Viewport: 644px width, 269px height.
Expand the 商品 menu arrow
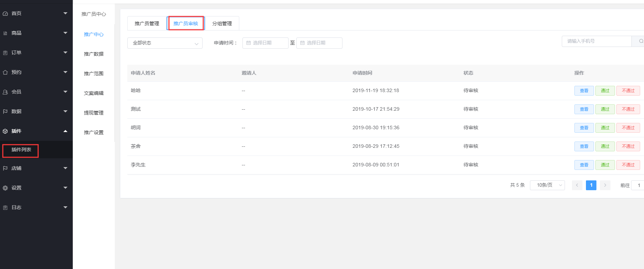[65, 33]
